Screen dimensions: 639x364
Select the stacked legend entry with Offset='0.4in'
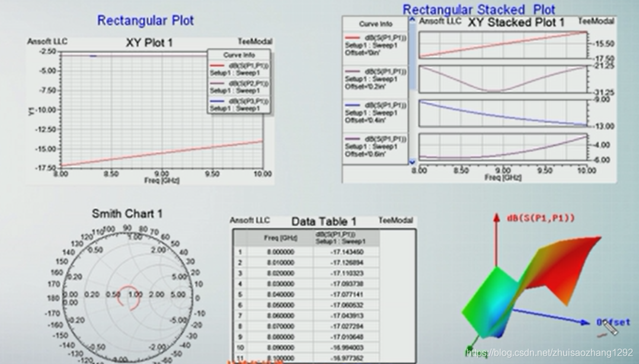pyautogui.click(x=375, y=113)
